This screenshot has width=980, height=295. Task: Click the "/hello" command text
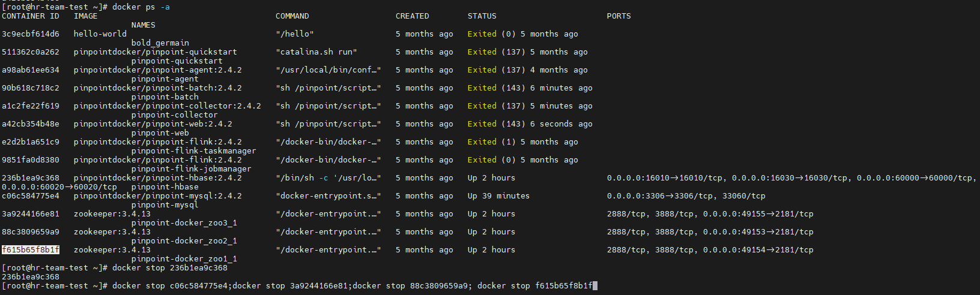point(295,34)
